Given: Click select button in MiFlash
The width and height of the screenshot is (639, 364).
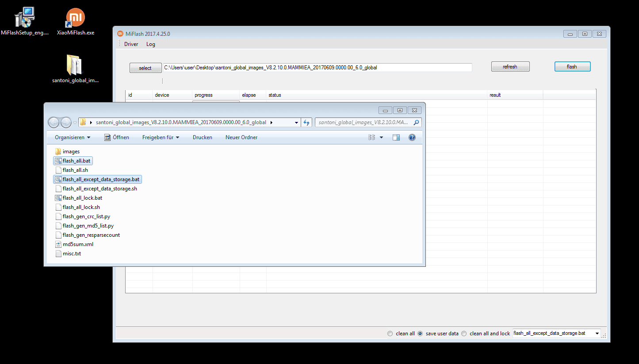Looking at the screenshot, I should (145, 68).
